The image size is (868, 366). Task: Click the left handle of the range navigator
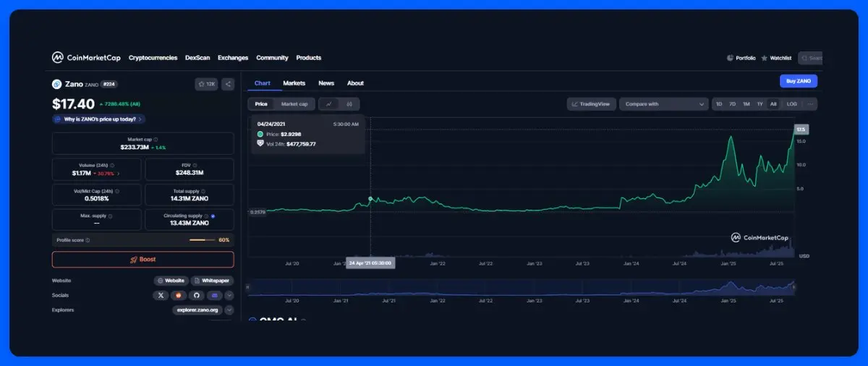(x=248, y=287)
